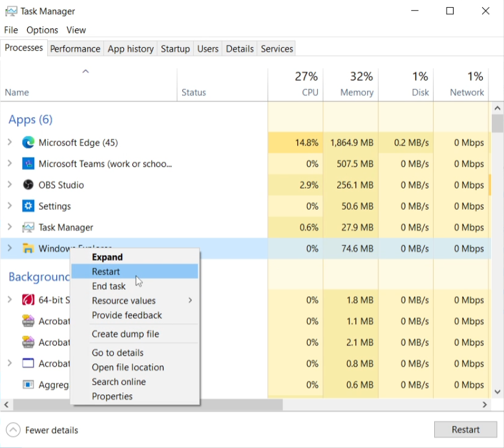Sort processes by Network column
The image size is (504, 448).
coord(461,85)
